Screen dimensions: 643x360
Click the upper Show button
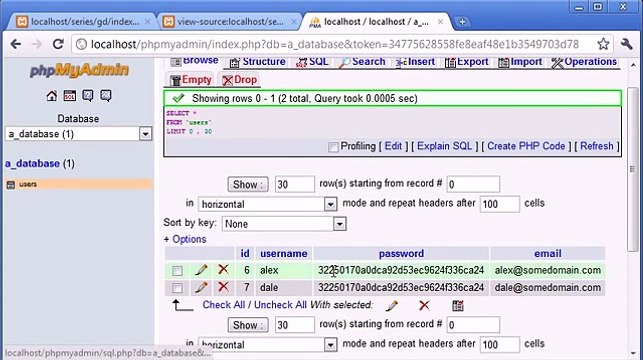[248, 185]
